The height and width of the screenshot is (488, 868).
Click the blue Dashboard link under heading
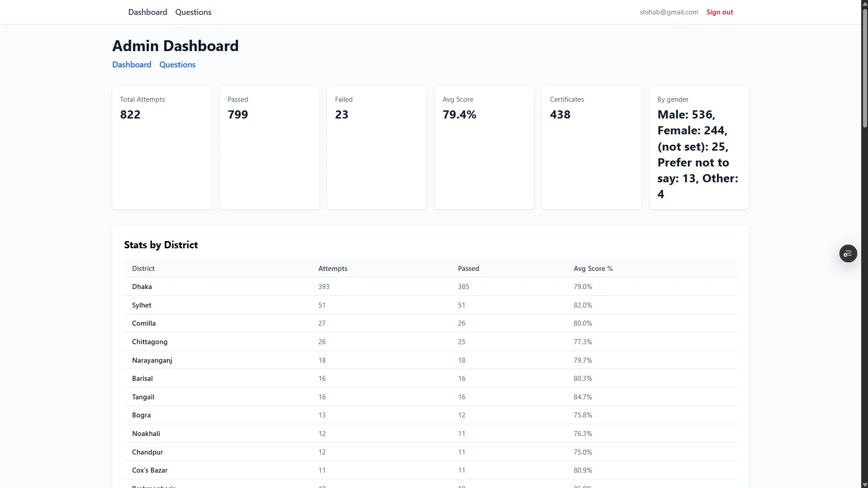click(x=132, y=65)
